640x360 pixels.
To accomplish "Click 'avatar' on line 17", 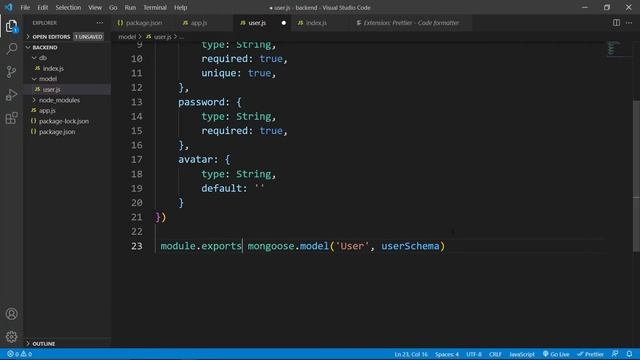I will click(x=195, y=160).
